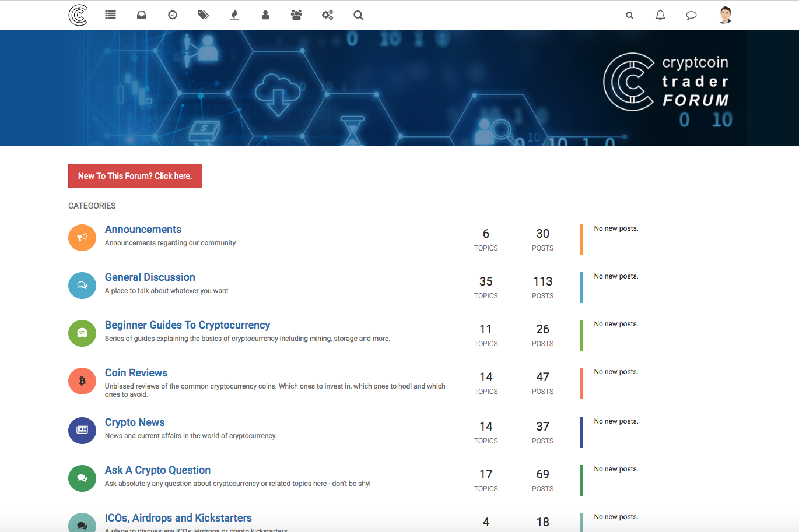
Task: Click the megaphone icon beside Announcements
Action: tap(82, 238)
